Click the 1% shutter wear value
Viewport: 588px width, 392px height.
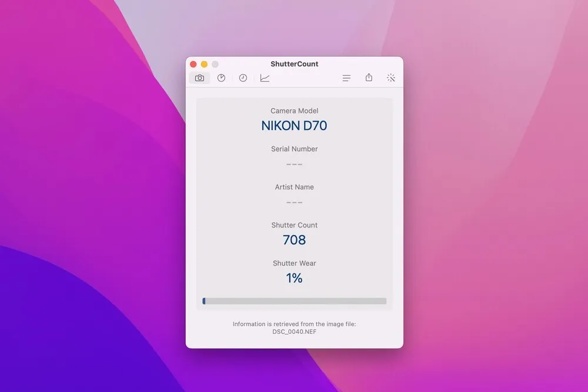point(294,278)
